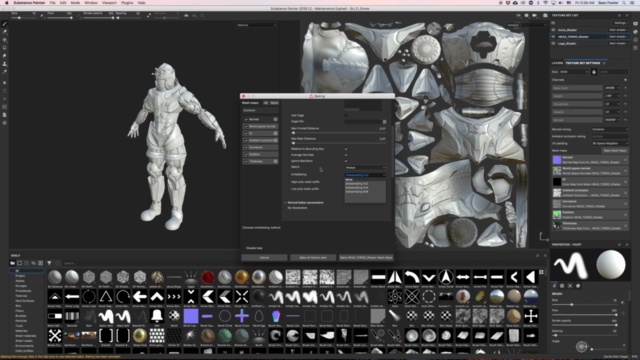Open the Normal mixing dropdown
The height and width of the screenshot is (360, 640).
tap(610, 129)
